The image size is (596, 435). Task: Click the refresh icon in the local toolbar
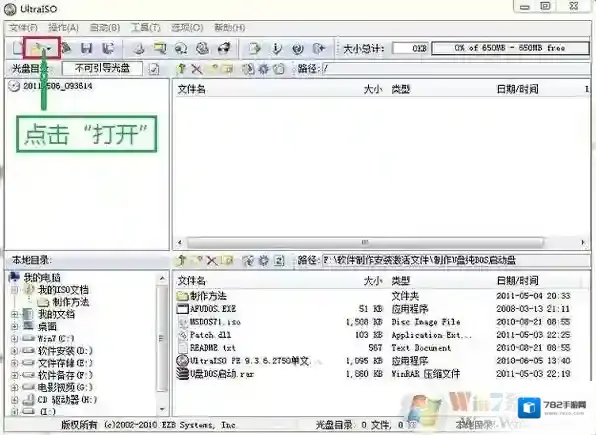(279, 260)
